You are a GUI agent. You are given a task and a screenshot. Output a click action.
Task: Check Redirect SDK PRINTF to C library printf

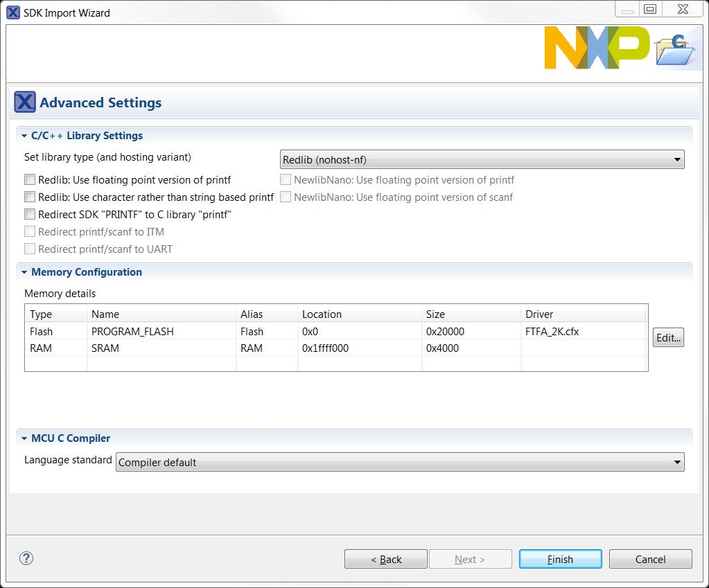tap(30, 215)
